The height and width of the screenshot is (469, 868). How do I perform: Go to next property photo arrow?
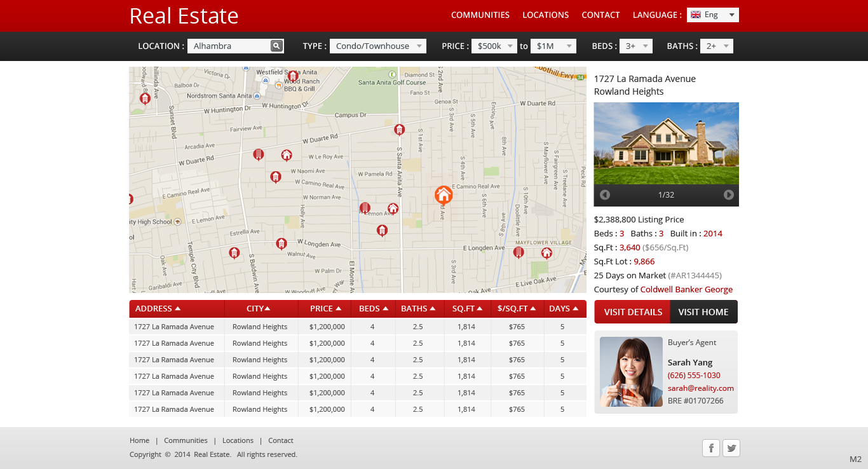728,195
